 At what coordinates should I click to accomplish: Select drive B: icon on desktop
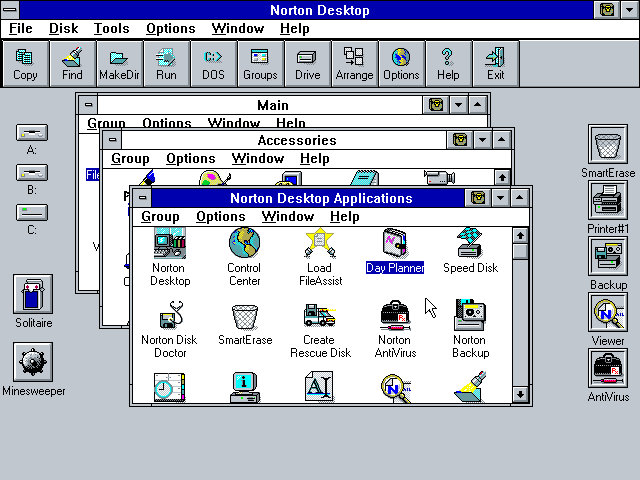(x=32, y=173)
